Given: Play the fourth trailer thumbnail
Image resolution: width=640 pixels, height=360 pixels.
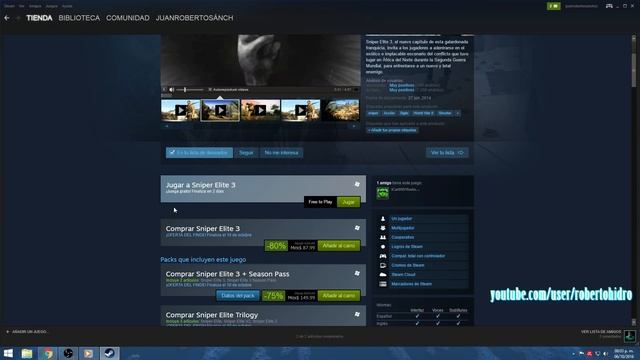Looking at the screenshot, I should [300, 110].
